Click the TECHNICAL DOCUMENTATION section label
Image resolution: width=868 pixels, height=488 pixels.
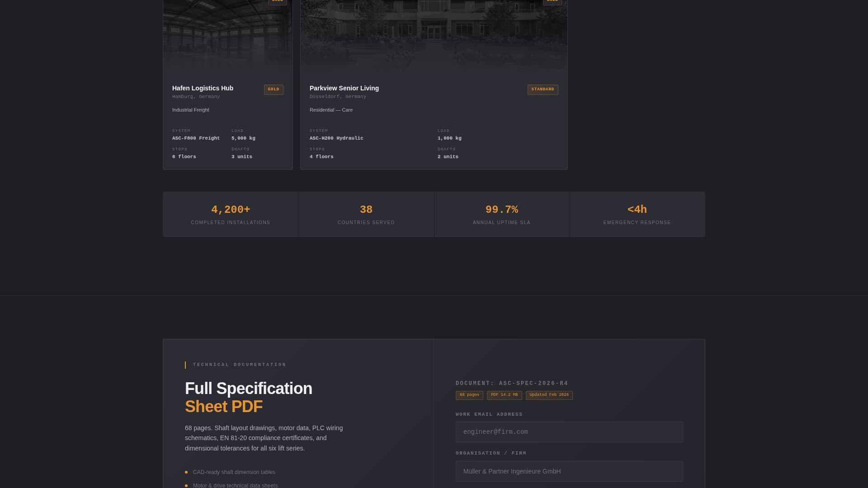click(x=239, y=365)
